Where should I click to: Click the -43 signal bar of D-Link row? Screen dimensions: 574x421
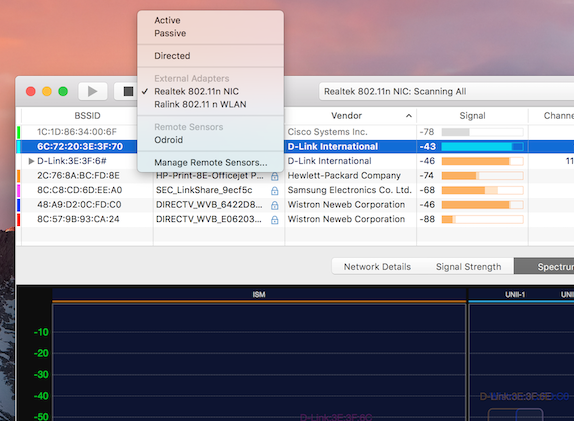(x=482, y=147)
